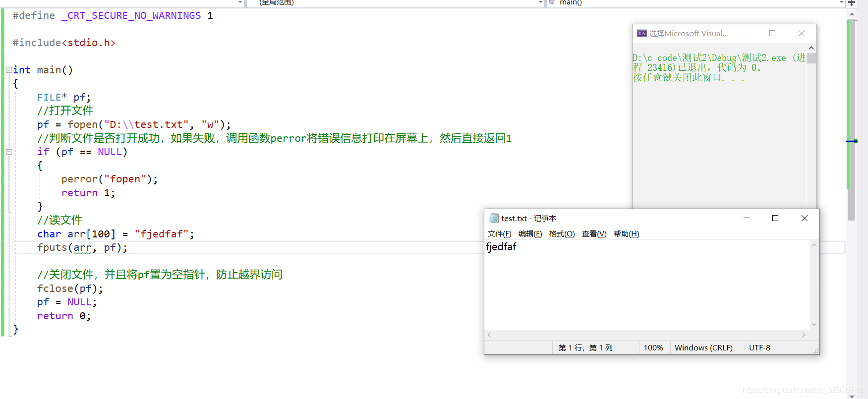Click Notepad's horizontal scrollbar left arrow
The image size is (868, 399).
pos(489,335)
